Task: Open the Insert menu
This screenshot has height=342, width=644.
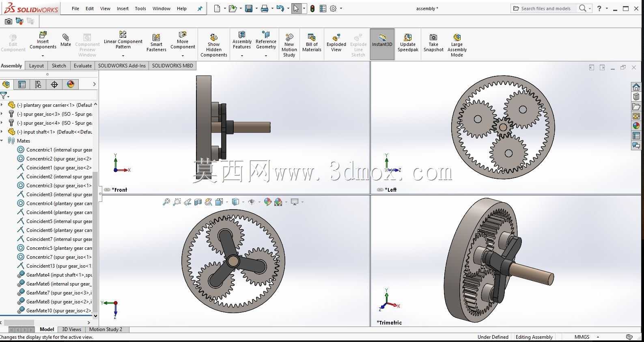Action: pyautogui.click(x=123, y=9)
